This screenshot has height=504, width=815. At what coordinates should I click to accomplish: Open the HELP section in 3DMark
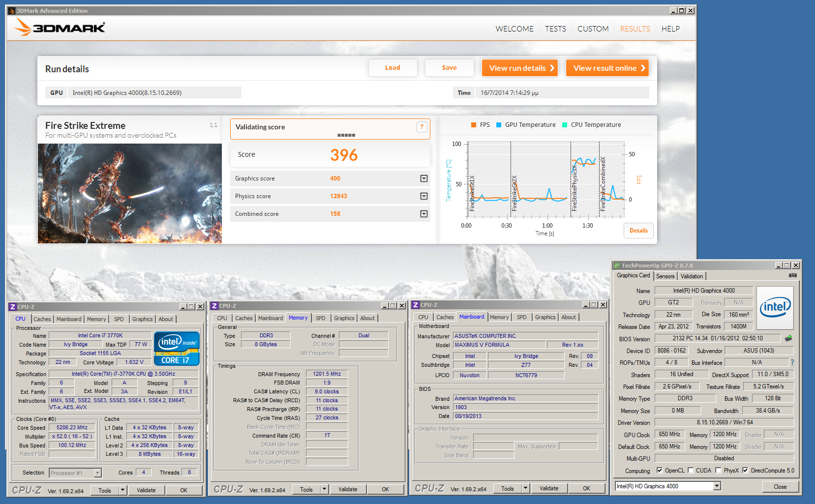670,29
